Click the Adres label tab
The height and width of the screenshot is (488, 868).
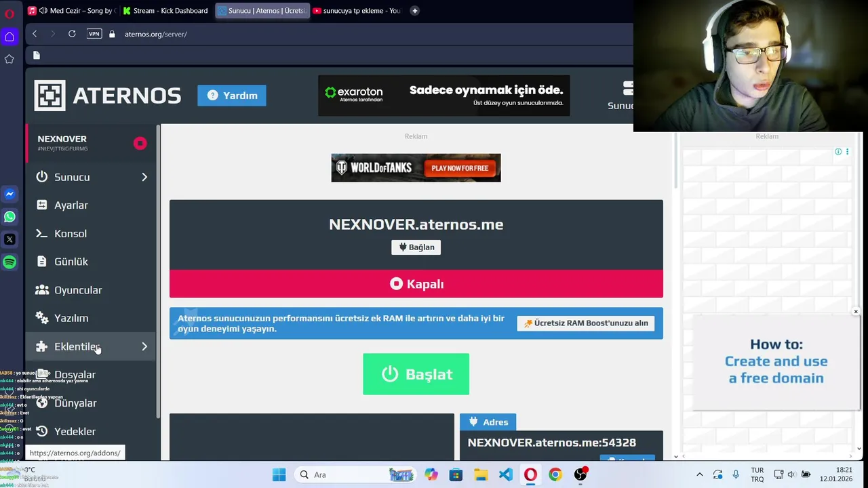(488, 422)
